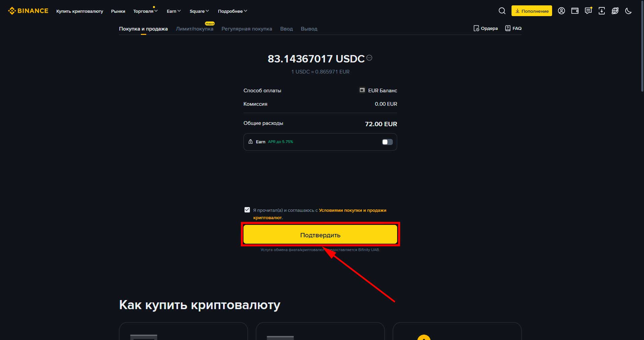Open the search magnifier icon

tap(502, 11)
